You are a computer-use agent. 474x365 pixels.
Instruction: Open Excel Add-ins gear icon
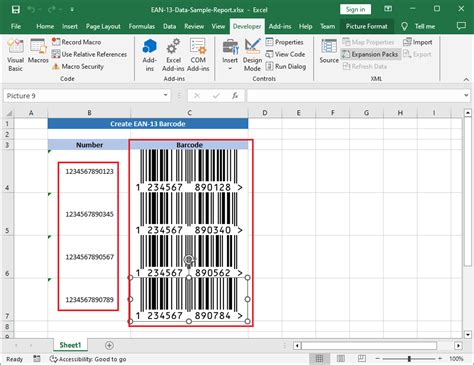point(173,47)
